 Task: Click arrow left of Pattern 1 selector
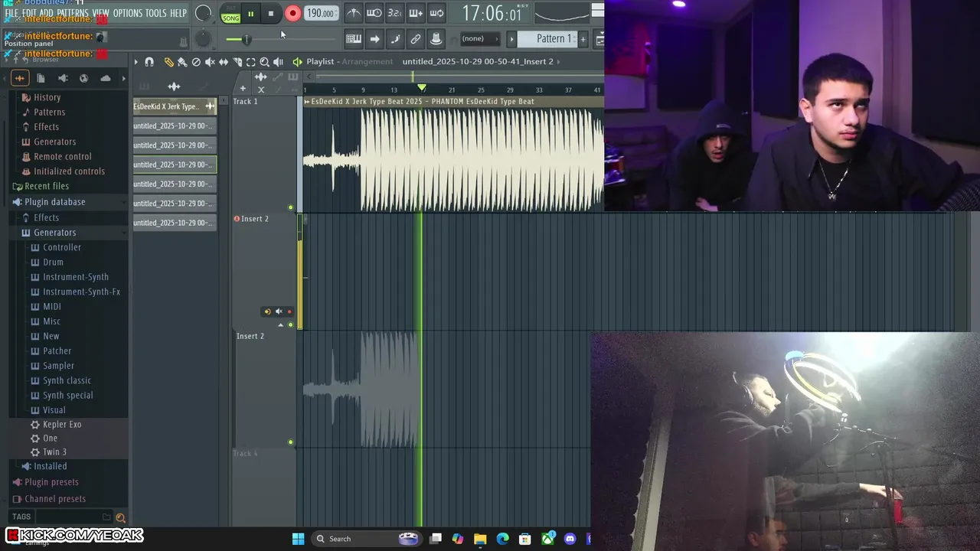pyautogui.click(x=511, y=39)
